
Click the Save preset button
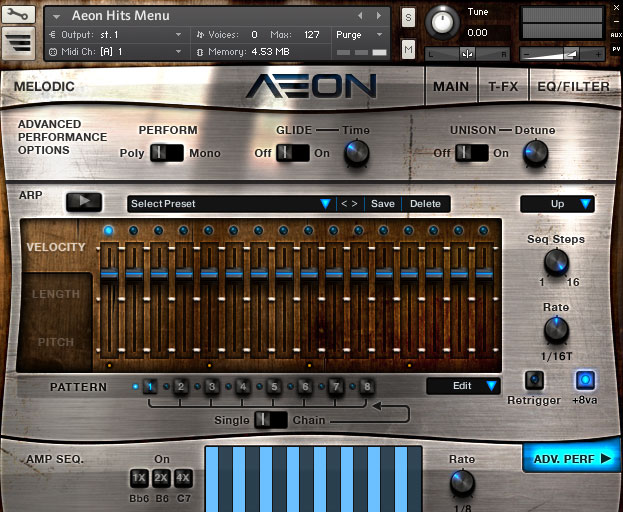pos(383,204)
